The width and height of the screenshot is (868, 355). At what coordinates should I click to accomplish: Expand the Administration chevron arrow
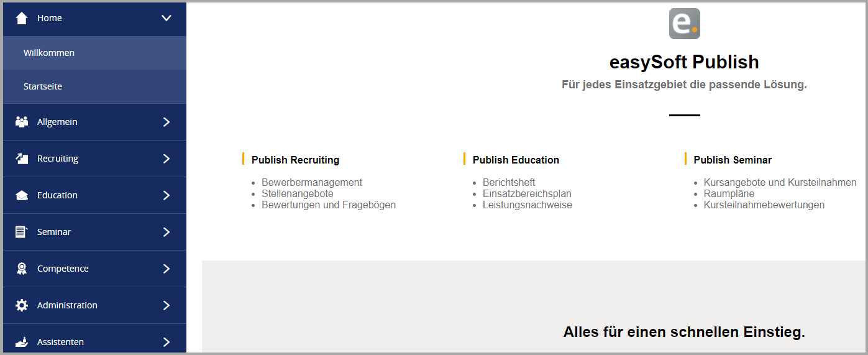[166, 305]
